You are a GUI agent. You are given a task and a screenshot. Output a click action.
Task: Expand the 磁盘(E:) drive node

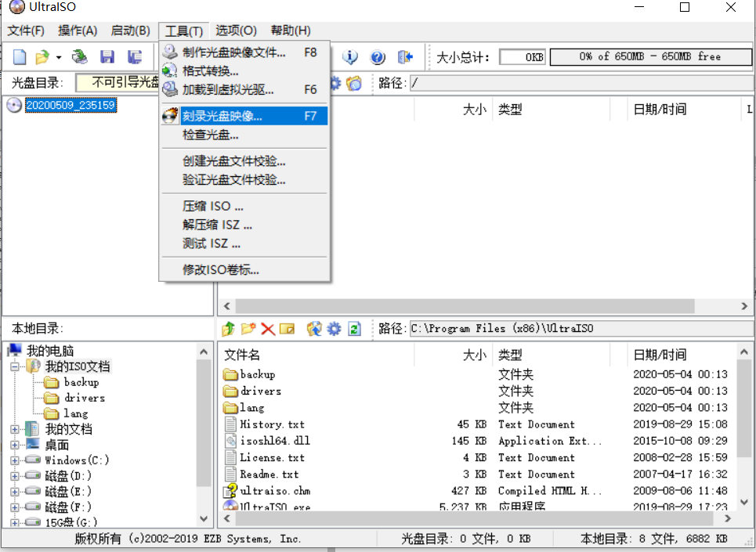(x=14, y=492)
